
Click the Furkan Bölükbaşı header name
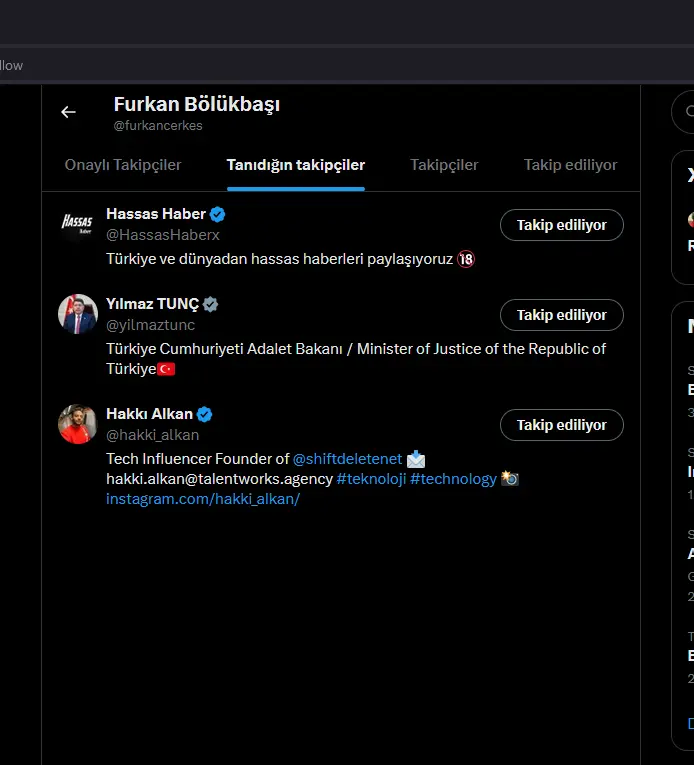click(x=197, y=104)
